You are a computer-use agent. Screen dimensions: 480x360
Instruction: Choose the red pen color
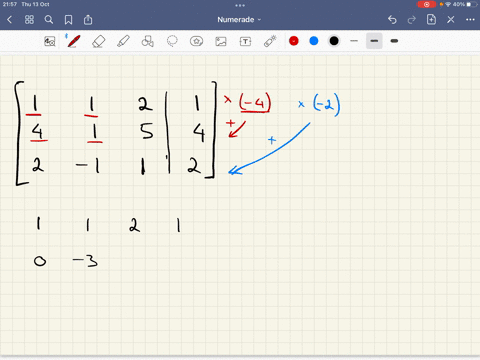click(x=294, y=41)
